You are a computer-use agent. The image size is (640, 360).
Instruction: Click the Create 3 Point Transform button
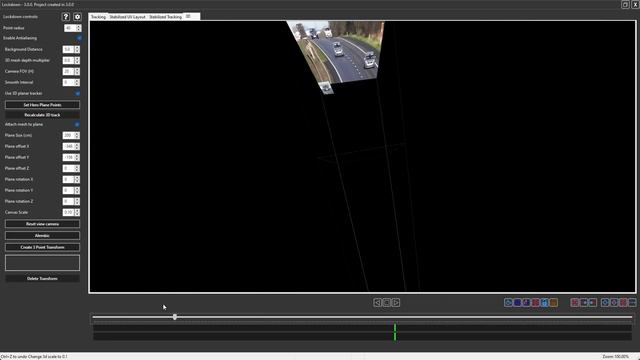pyautogui.click(x=42, y=247)
